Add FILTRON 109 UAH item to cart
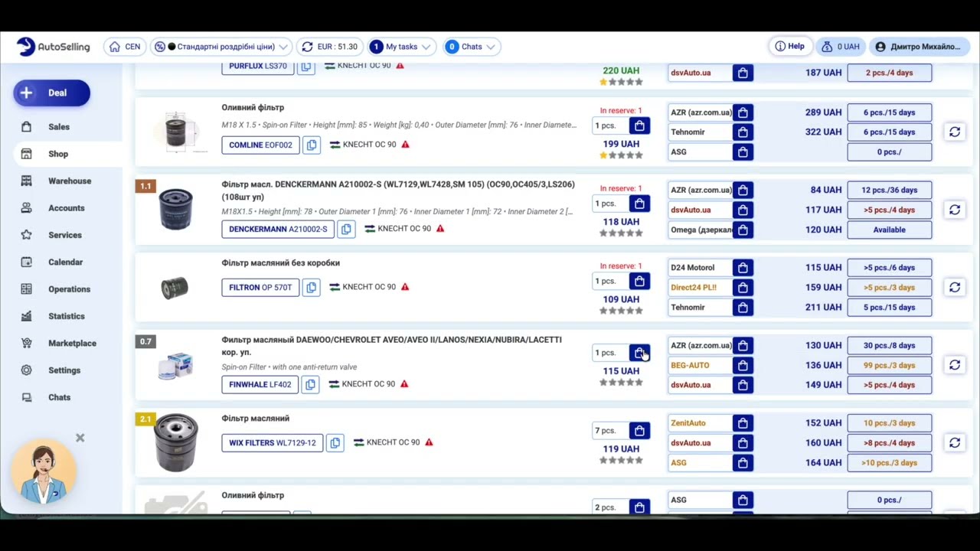Viewport: 980px width, 551px height. [639, 281]
